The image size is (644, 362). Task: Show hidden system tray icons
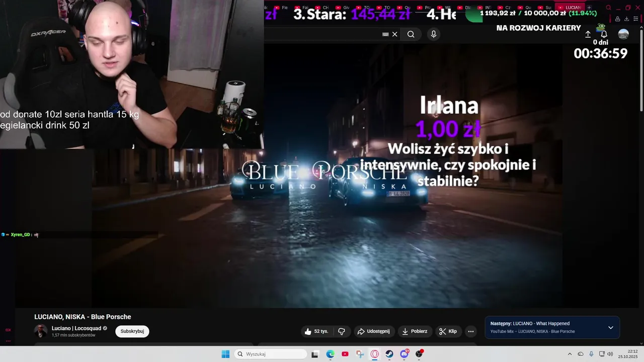coord(570,354)
